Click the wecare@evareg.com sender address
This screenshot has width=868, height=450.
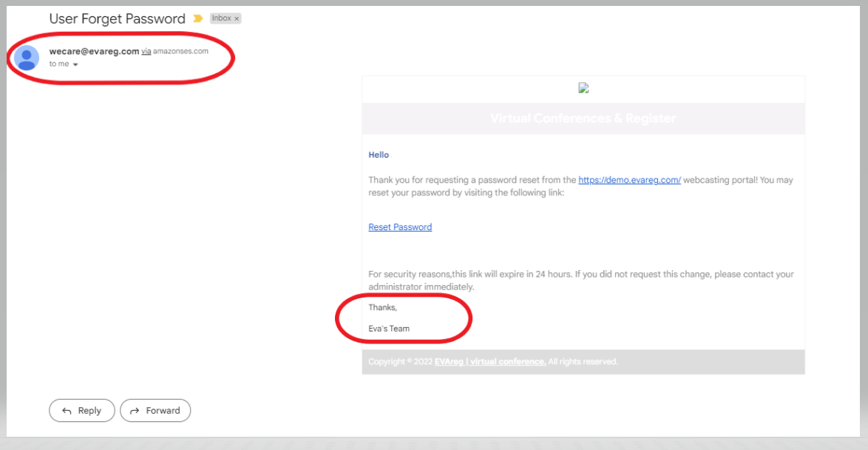pyautogui.click(x=94, y=52)
